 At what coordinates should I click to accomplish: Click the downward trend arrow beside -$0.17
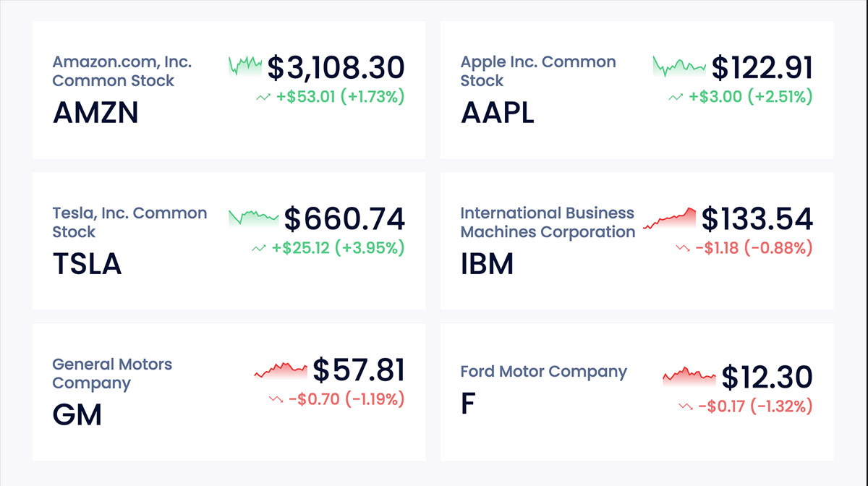pyautogui.click(x=684, y=406)
